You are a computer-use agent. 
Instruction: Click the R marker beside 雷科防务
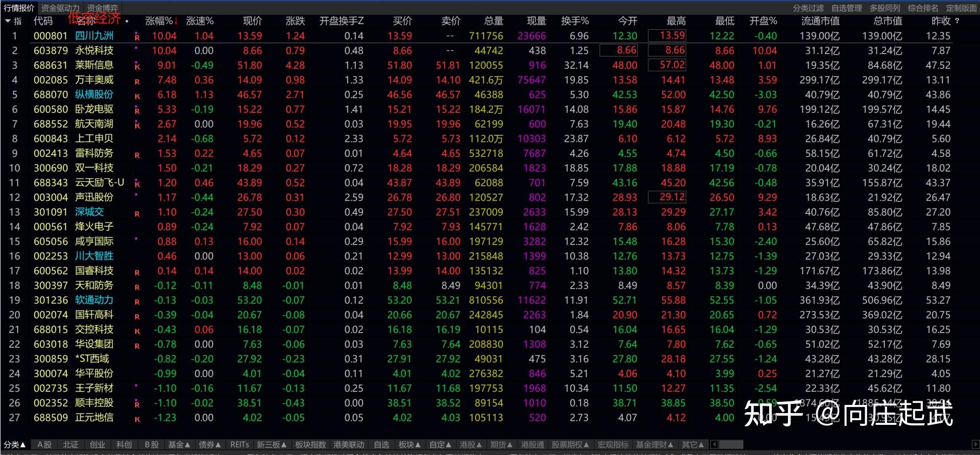(137, 155)
